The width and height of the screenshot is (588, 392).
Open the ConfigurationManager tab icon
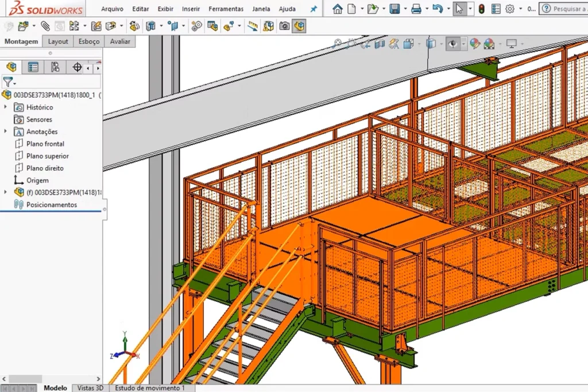click(x=55, y=67)
